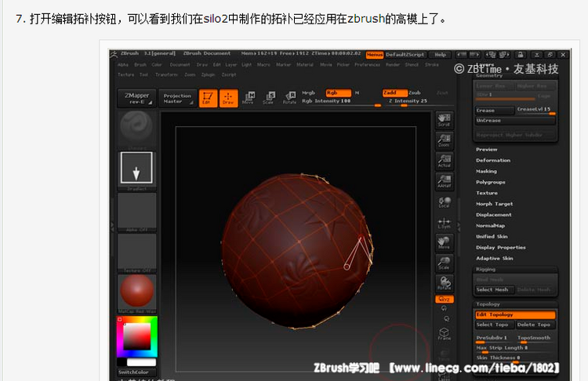Screen dimensions: 588x381
Task: Expand the Masking subpalette
Action: click(486, 171)
